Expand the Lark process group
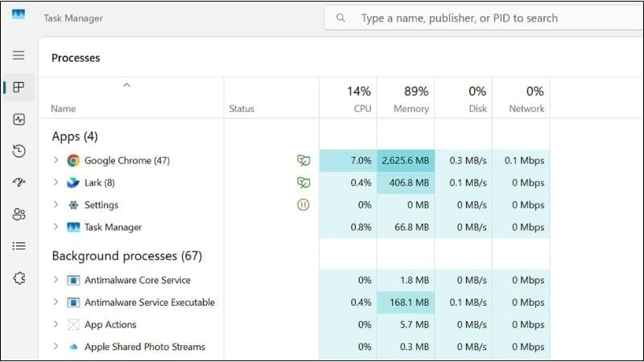The image size is (644, 362). [56, 183]
